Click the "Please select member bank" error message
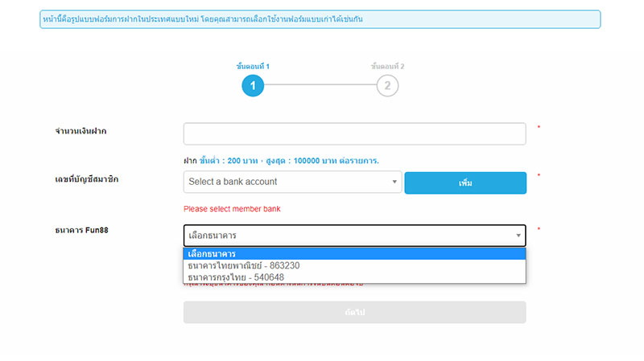This screenshot has height=361, width=644. 232,209
